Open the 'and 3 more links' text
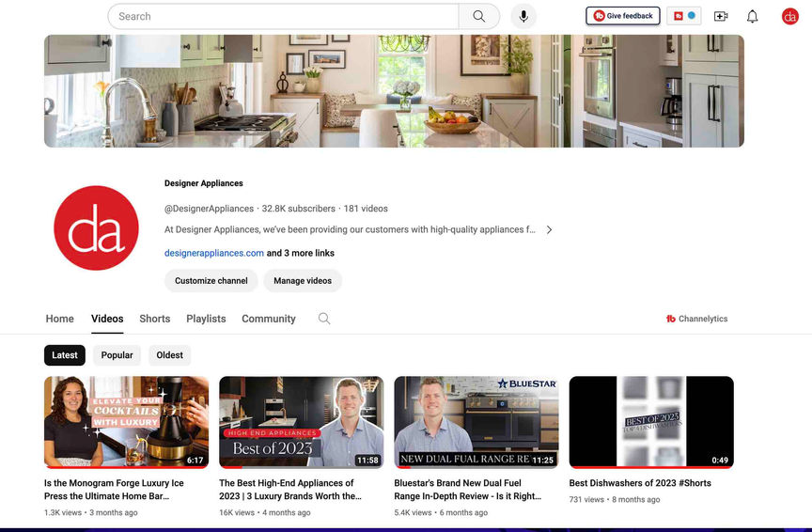Screen dimensions: 812x532 coord(301,253)
